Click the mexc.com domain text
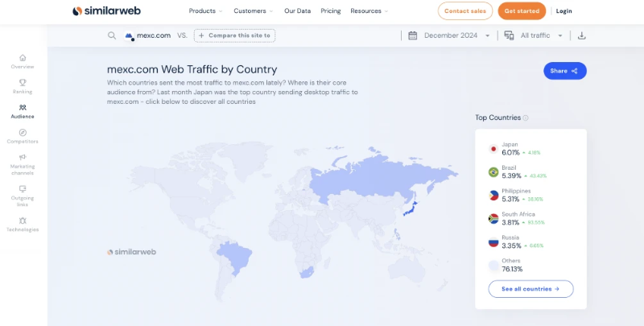The width and height of the screenshot is (644, 326). coord(154,35)
